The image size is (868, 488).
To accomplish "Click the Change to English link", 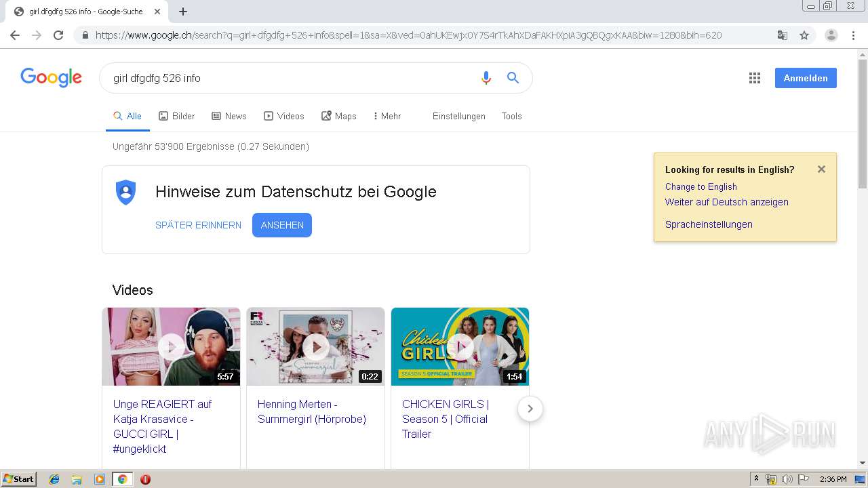I will coord(701,186).
